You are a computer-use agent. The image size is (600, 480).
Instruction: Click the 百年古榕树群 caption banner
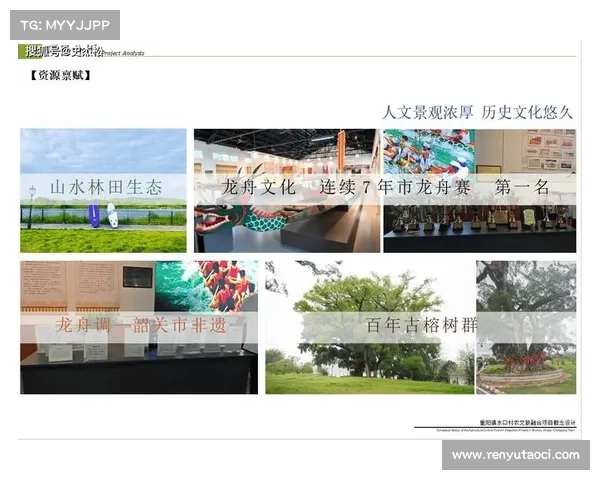(421, 326)
